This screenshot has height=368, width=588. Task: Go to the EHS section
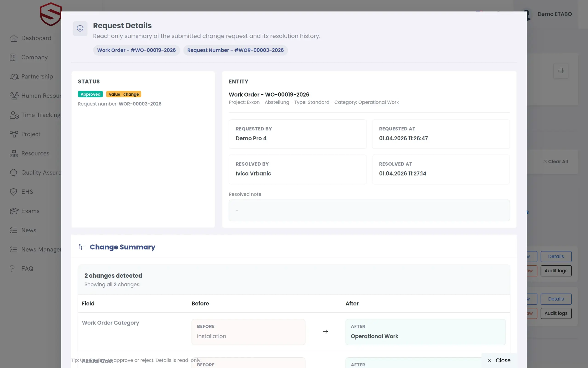coord(27,192)
